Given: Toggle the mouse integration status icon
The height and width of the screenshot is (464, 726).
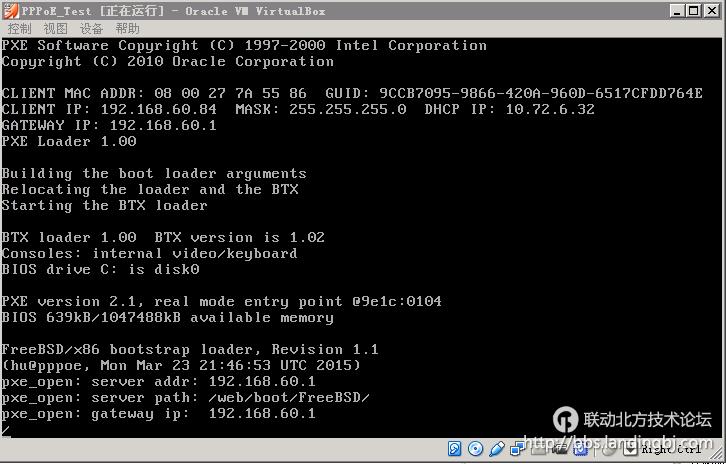Looking at the screenshot, I should tap(605, 449).
